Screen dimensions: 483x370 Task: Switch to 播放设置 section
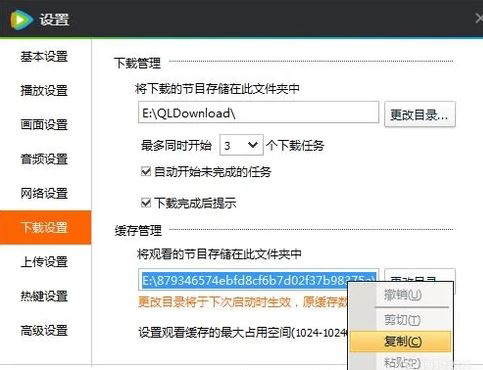click(44, 91)
